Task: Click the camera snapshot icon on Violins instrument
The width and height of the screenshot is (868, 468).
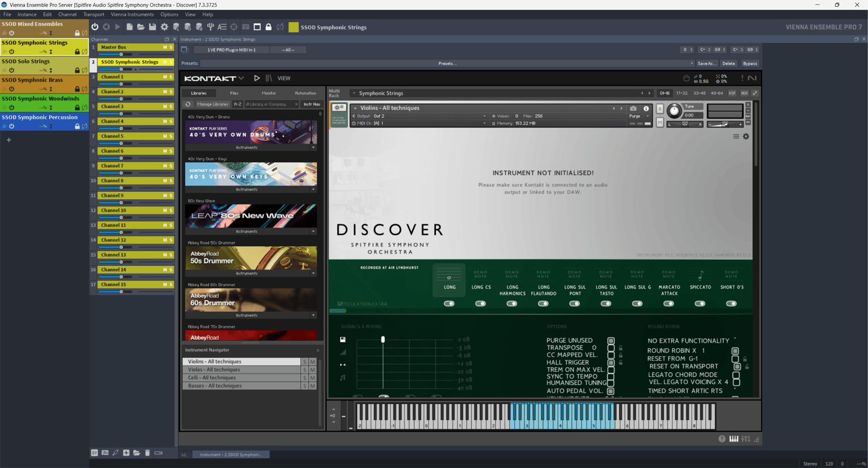Action: pyautogui.click(x=634, y=108)
